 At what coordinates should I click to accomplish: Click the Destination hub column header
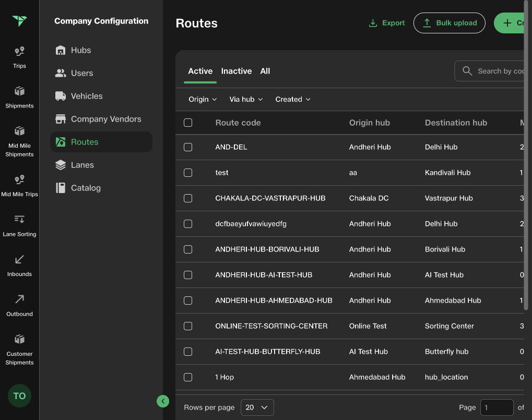coord(456,123)
